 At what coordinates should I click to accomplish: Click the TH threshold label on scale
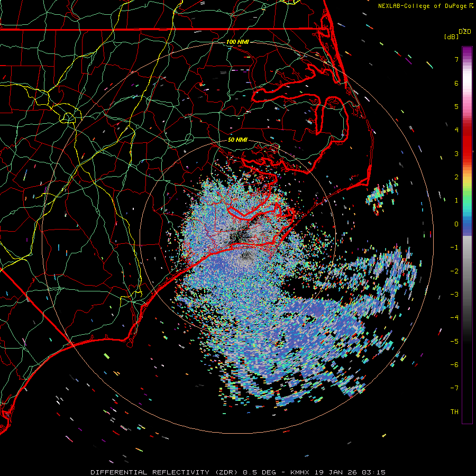[454, 411]
